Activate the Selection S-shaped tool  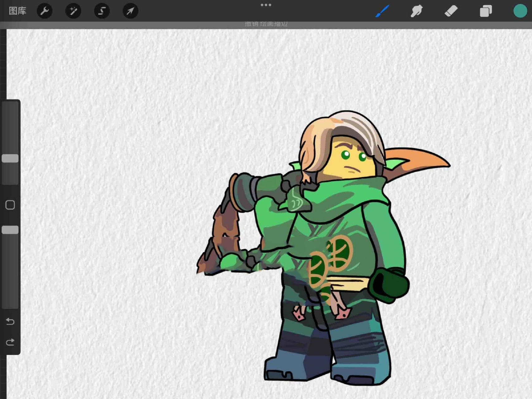(x=102, y=11)
